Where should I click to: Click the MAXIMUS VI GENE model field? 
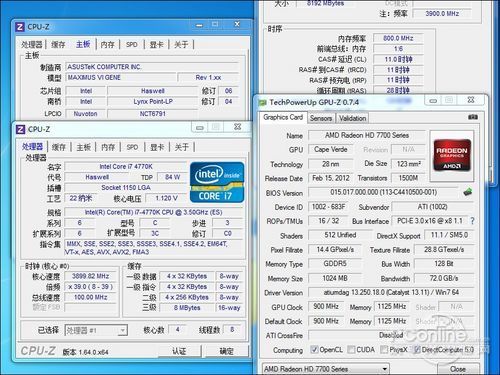[120, 78]
